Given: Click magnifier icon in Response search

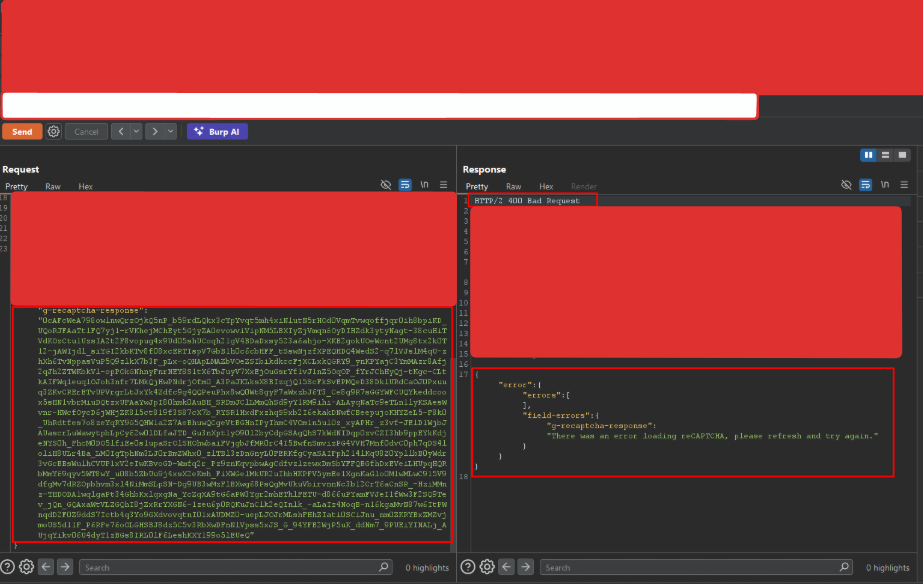Looking at the screenshot, I should (x=844, y=567).
